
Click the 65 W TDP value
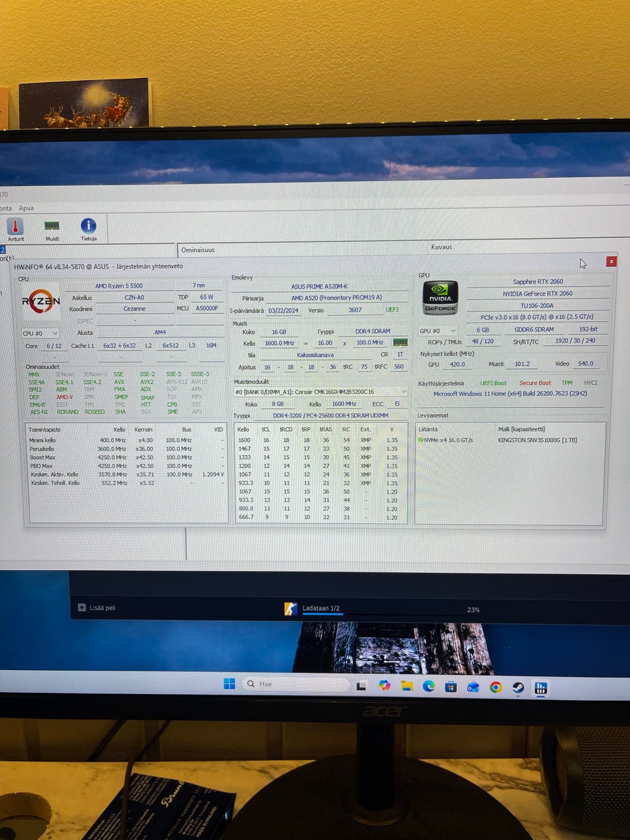click(207, 297)
